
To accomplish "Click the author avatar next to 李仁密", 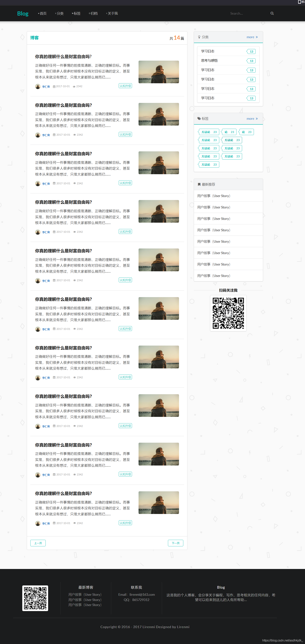I will (38, 86).
